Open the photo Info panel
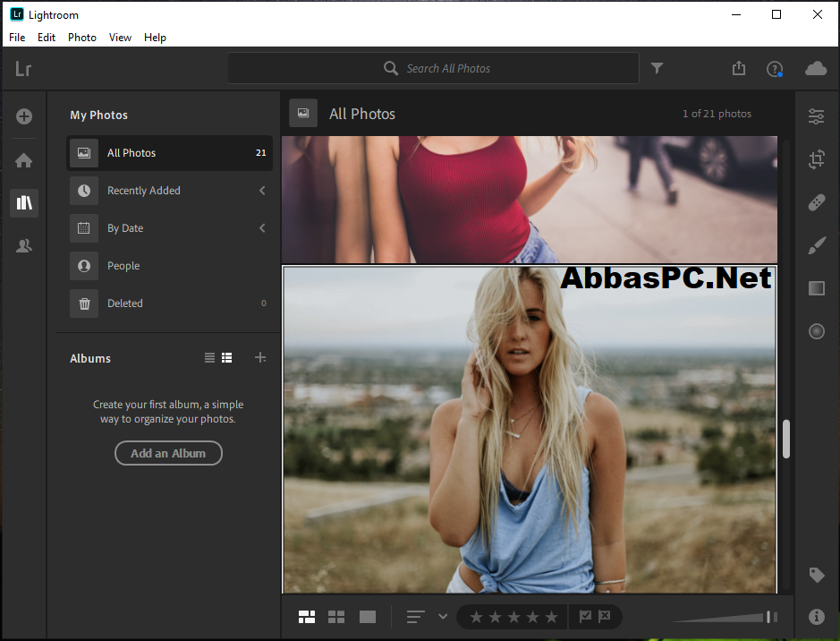This screenshot has width=840, height=641. pyautogui.click(x=816, y=617)
